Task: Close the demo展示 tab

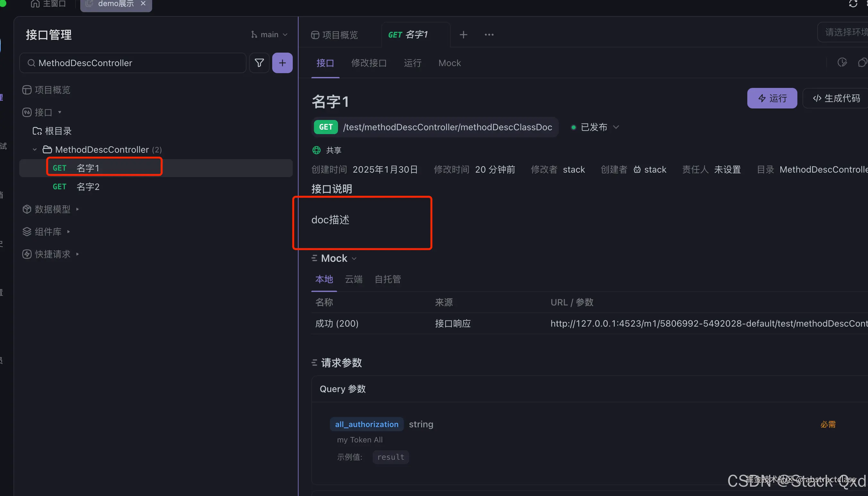Action: (143, 4)
